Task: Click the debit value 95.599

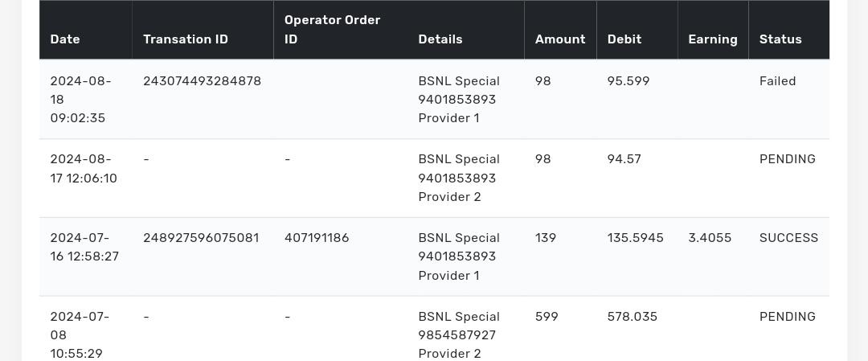Action: tap(628, 81)
